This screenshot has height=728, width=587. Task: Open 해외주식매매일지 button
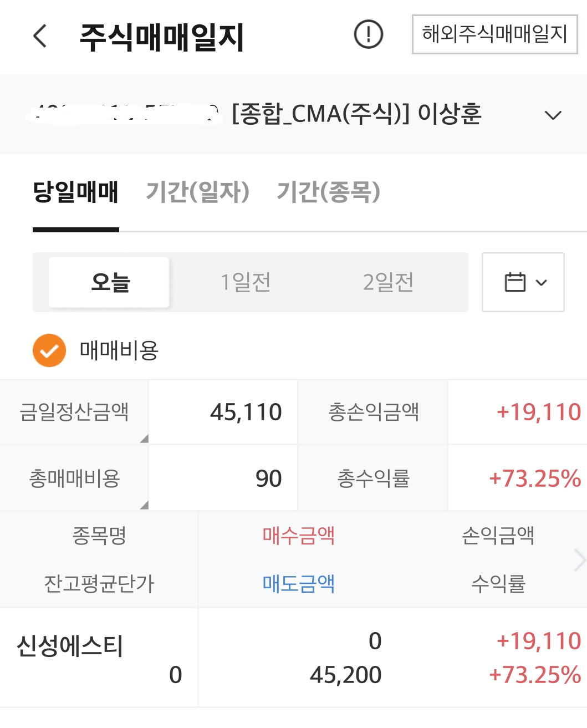click(495, 34)
